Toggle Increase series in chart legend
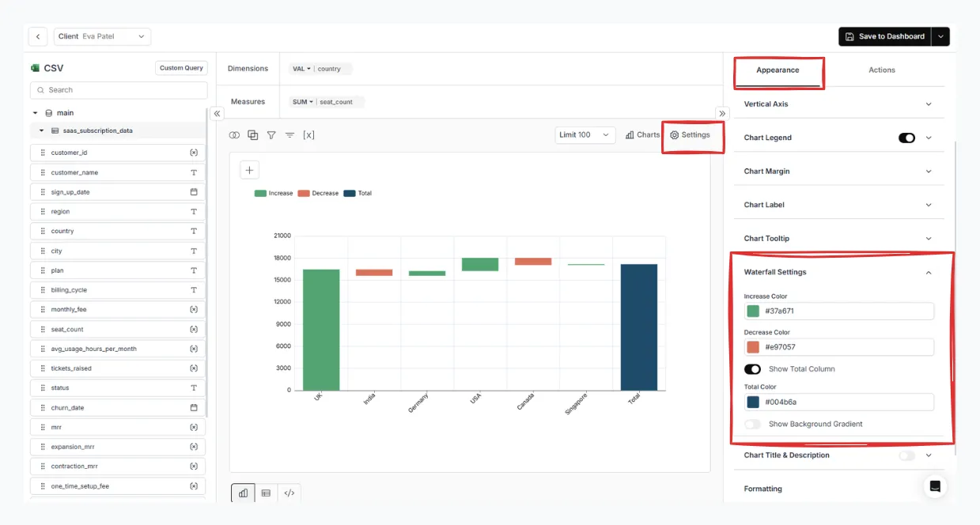This screenshot has width=980, height=525. pyautogui.click(x=274, y=193)
